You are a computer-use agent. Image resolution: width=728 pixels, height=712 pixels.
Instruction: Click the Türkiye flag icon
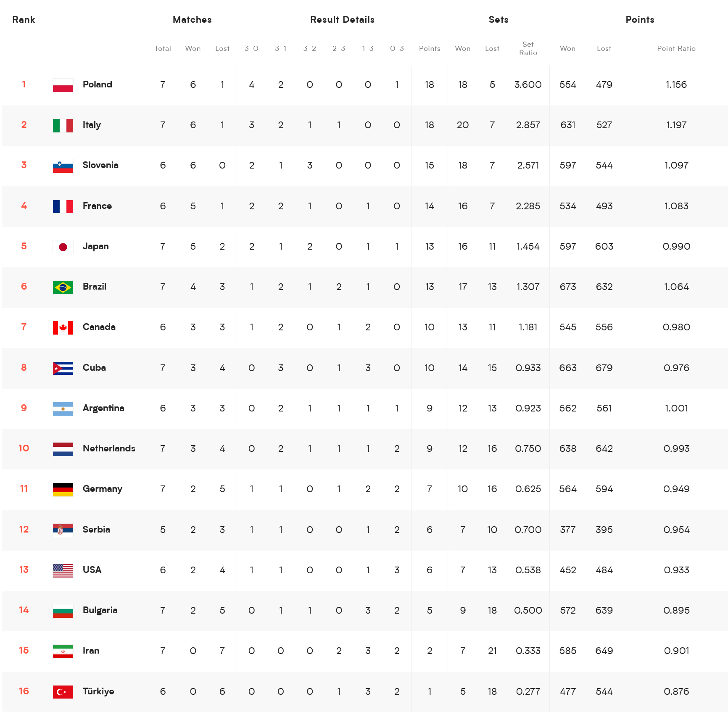pos(63,691)
